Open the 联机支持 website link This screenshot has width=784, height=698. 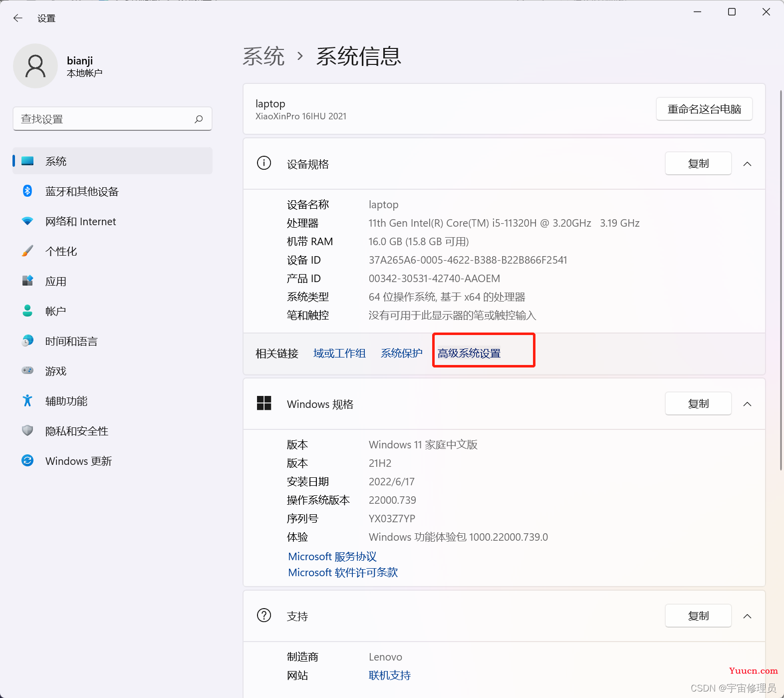click(390, 676)
